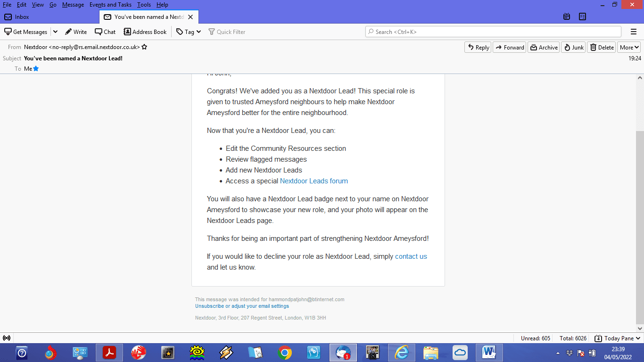The width and height of the screenshot is (644, 362).
Task: Follow the Nextdoor Leads forum link
Action: (314, 181)
